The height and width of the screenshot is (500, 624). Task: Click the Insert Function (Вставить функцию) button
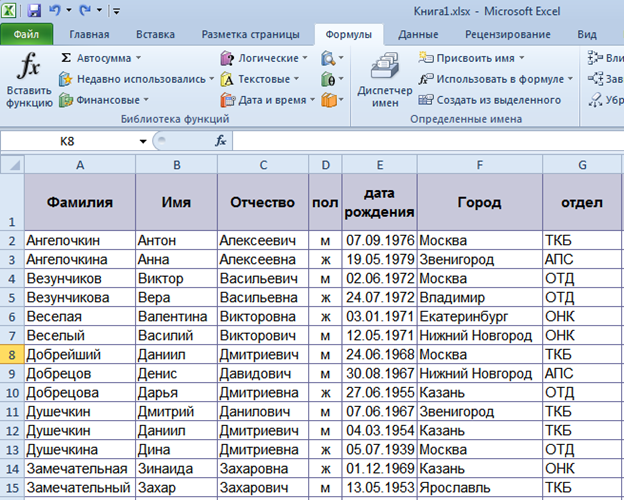tap(29, 82)
